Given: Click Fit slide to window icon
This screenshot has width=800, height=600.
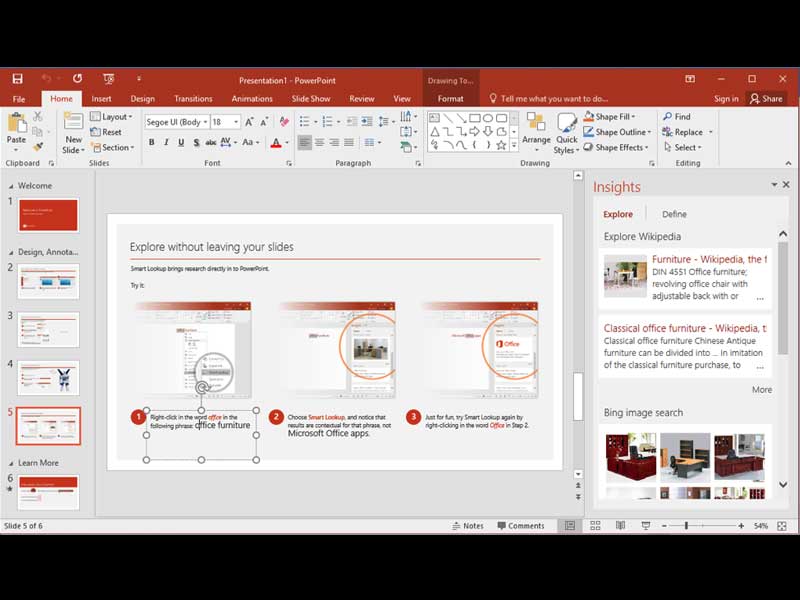Looking at the screenshot, I should [x=781, y=525].
